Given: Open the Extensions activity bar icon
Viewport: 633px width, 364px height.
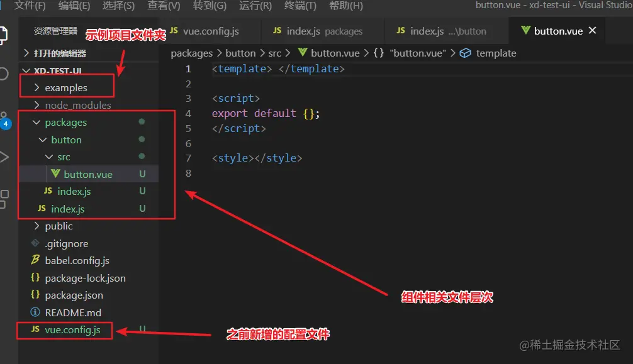Looking at the screenshot, I should tap(4, 199).
